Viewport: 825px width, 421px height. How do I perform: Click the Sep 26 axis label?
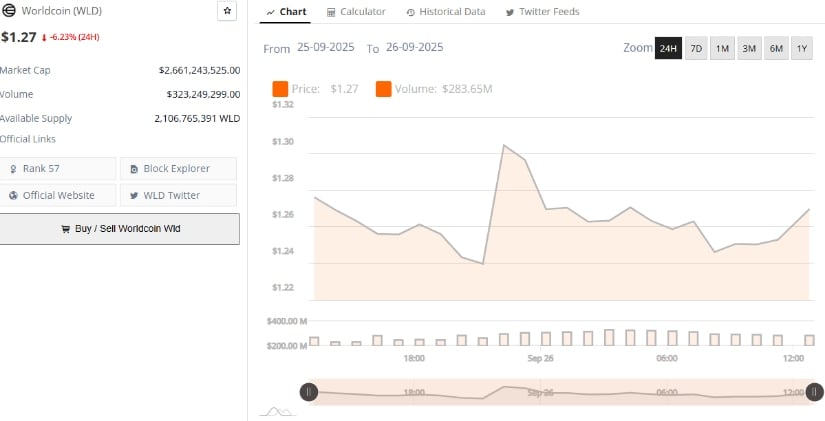tap(540, 358)
